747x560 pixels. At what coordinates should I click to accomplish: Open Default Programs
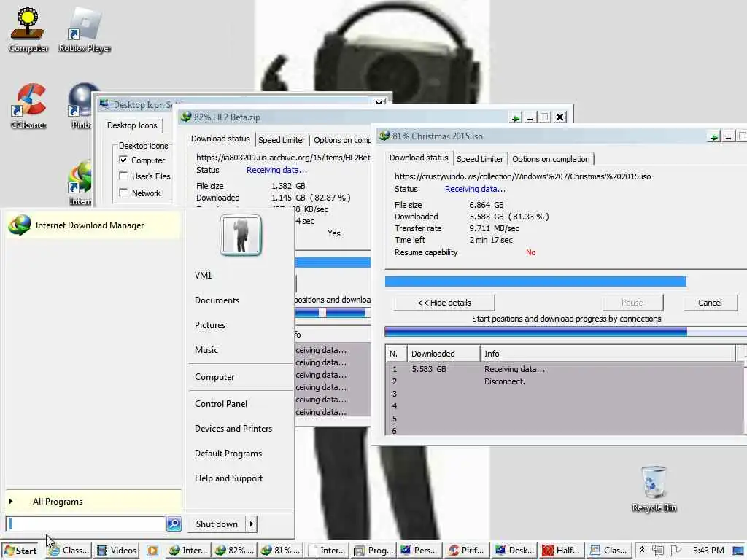tap(228, 454)
